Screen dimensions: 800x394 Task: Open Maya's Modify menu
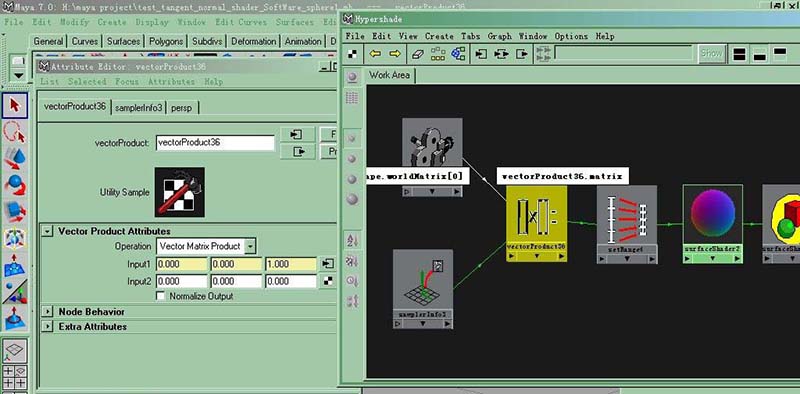tap(74, 22)
